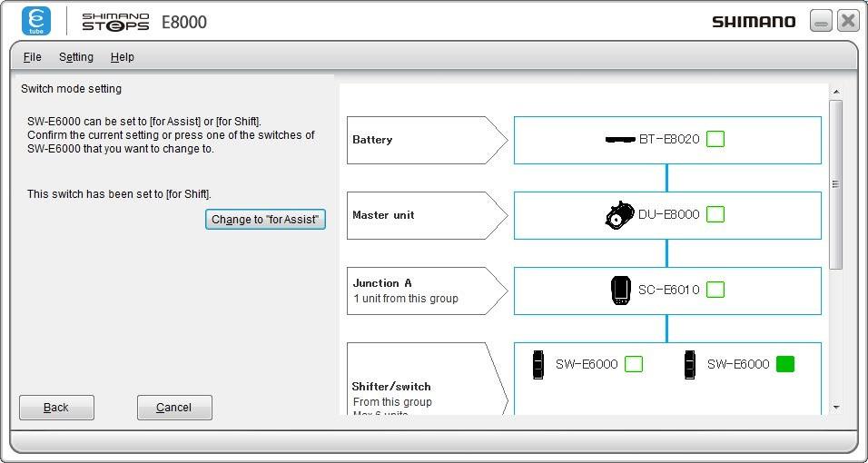Click the Switch mode setting heading
Screen dimensions: 868x463
click(x=72, y=89)
